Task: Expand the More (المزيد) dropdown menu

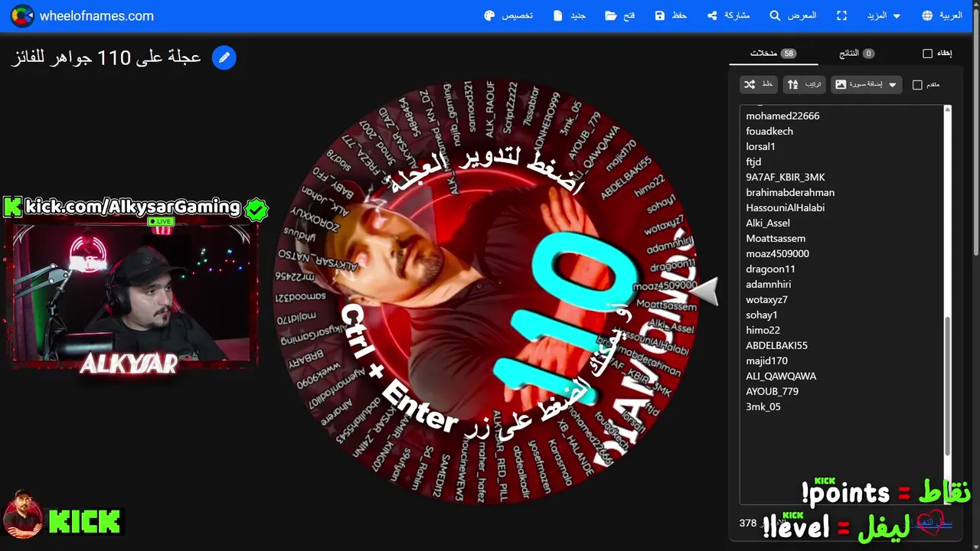Action: 884,15
